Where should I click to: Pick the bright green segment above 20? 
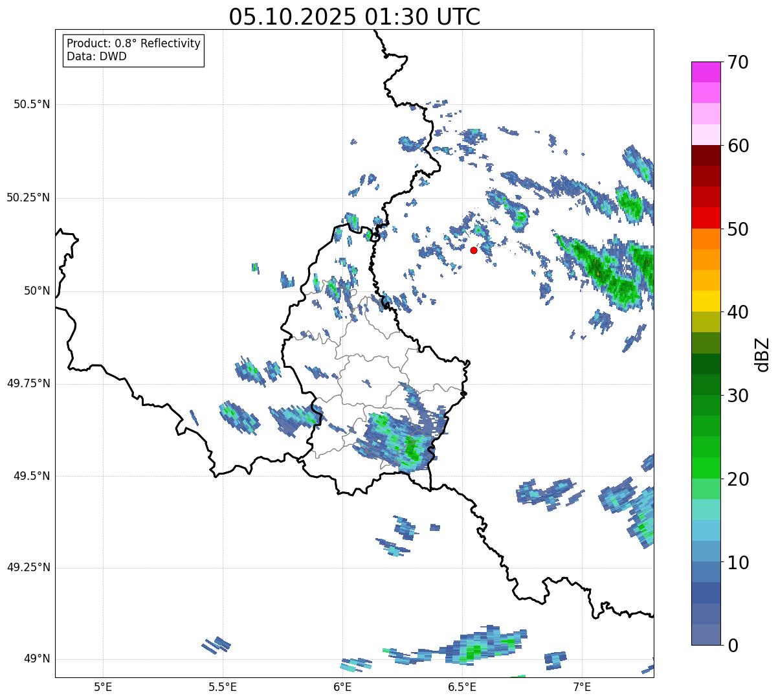point(707,468)
